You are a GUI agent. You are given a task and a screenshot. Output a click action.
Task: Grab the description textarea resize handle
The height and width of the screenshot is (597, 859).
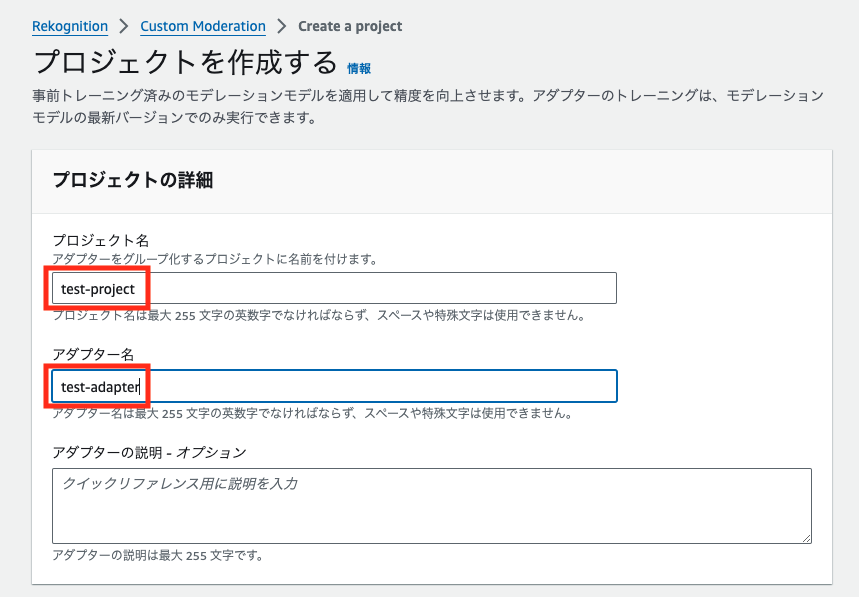806,538
